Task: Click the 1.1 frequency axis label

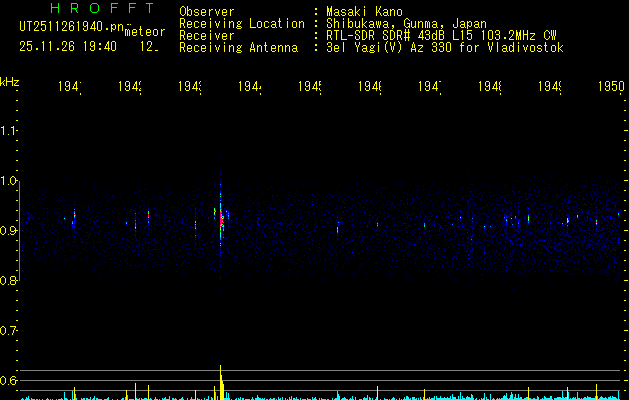Action: click(x=10, y=131)
